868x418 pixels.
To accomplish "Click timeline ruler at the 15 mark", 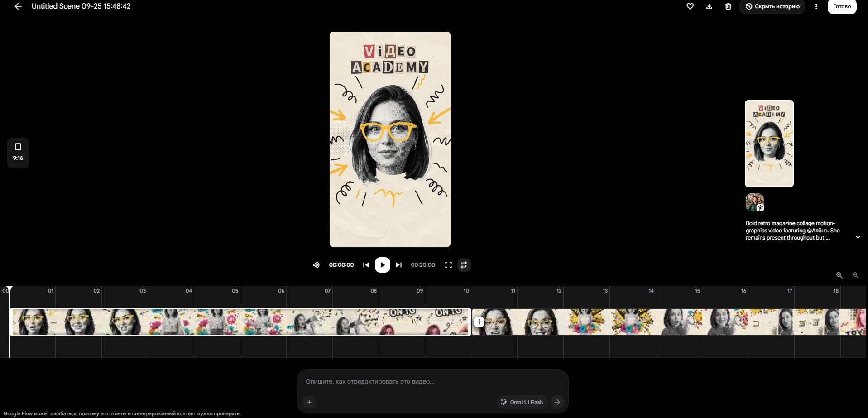I will click(697, 291).
